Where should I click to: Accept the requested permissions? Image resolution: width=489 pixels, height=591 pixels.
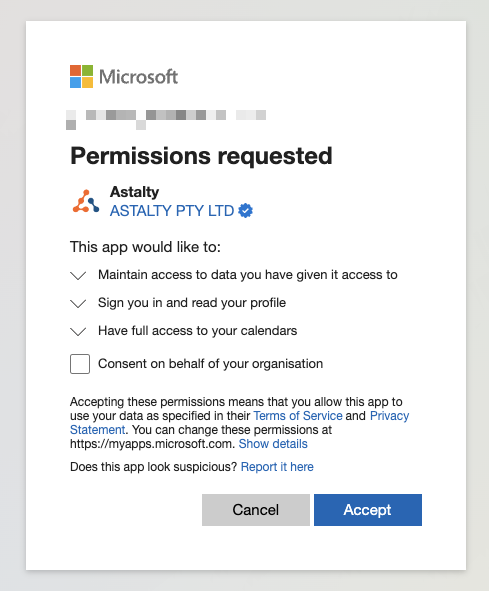point(368,510)
